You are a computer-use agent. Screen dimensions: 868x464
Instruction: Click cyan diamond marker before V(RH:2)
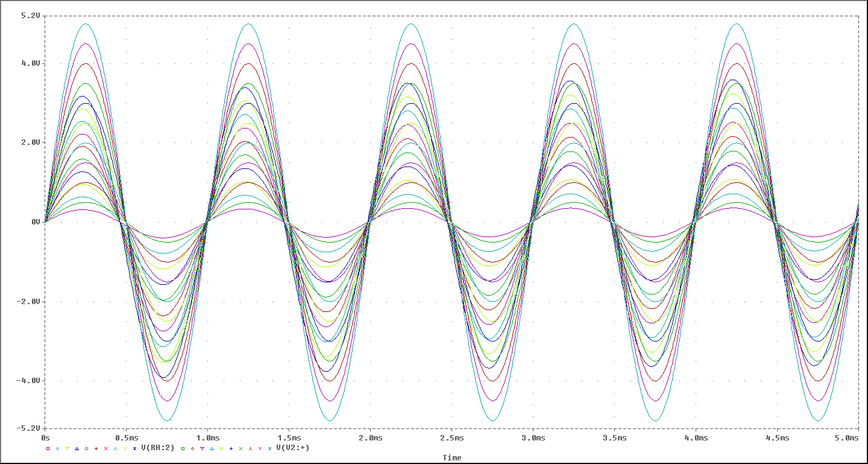[57, 448]
